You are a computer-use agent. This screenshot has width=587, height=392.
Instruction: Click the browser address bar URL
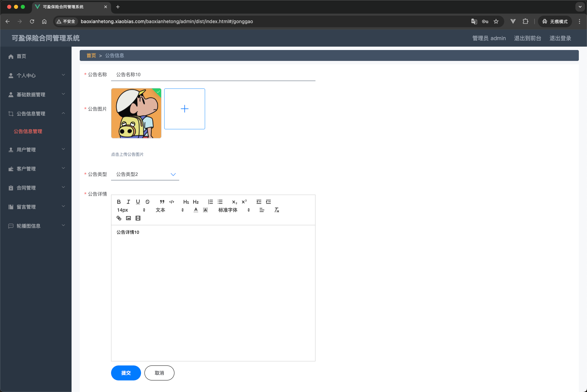167,21
